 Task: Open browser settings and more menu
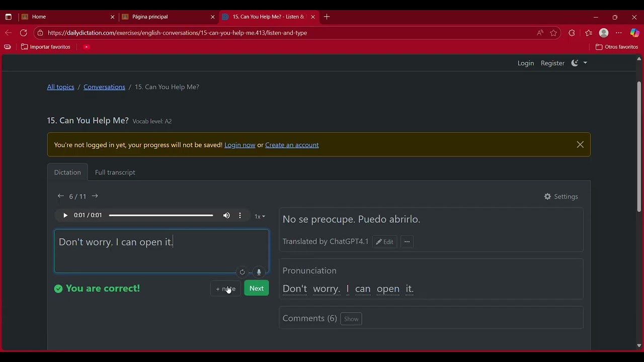tap(619, 33)
